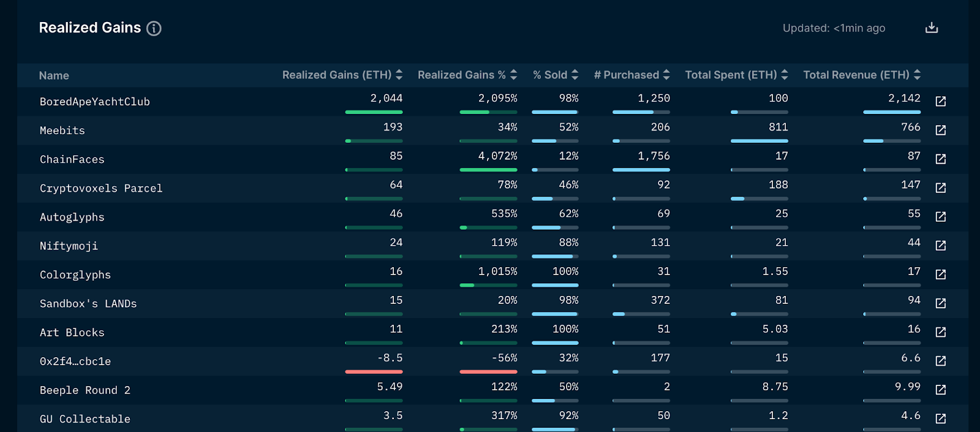Open external link for Art Blocks row
Image resolution: width=980 pixels, height=432 pixels.
click(941, 332)
